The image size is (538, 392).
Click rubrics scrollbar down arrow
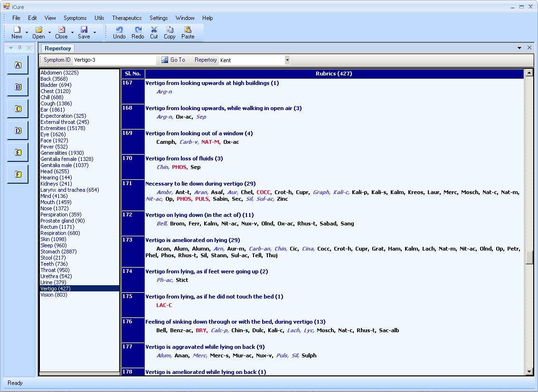pos(529,372)
